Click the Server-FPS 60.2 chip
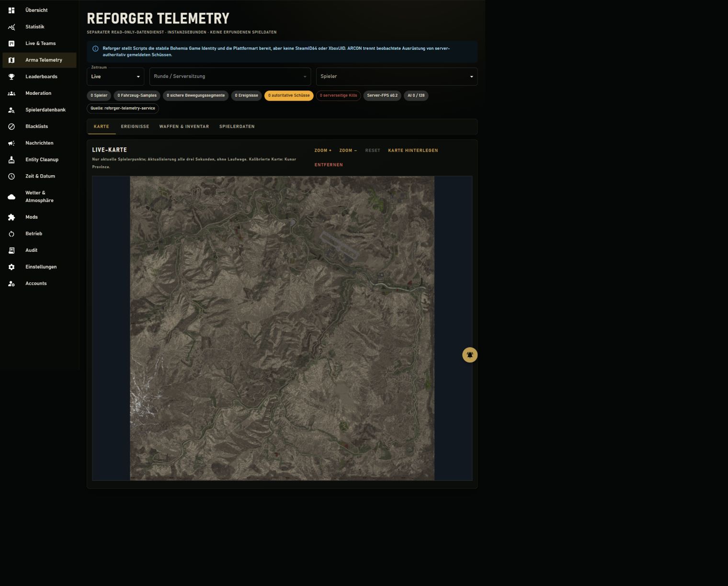 [382, 95]
